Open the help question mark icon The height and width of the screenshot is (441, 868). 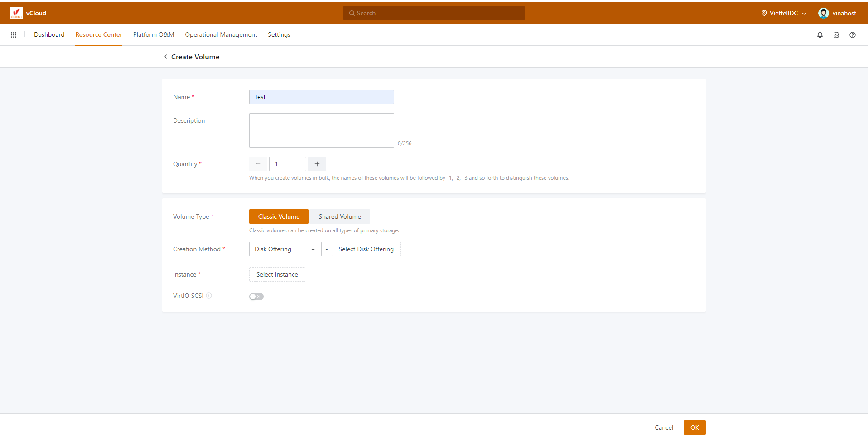[852, 35]
